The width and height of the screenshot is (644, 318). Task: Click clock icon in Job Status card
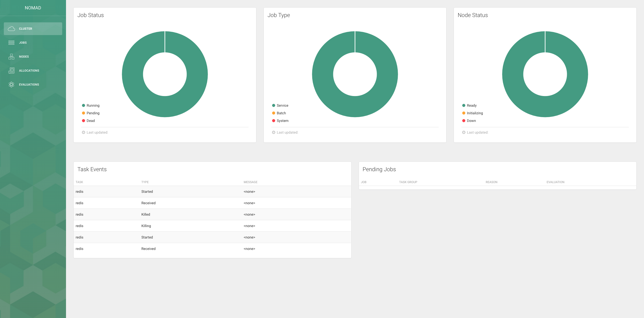(84, 132)
